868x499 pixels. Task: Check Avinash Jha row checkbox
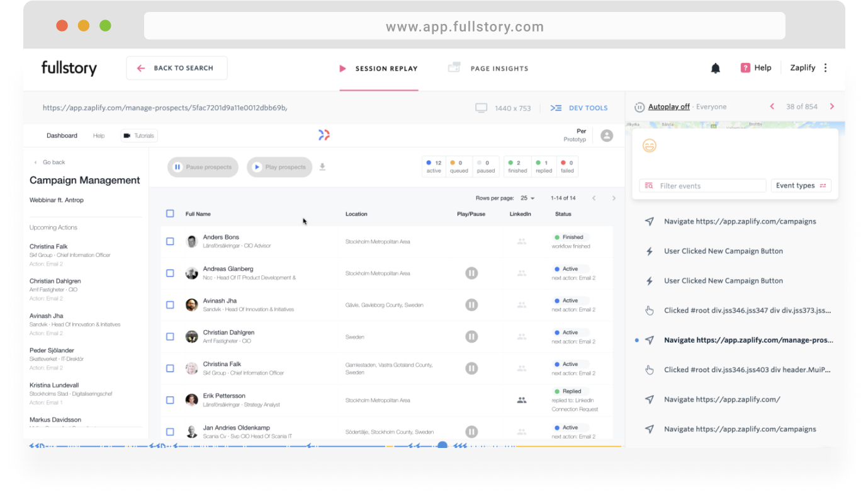[x=170, y=305]
